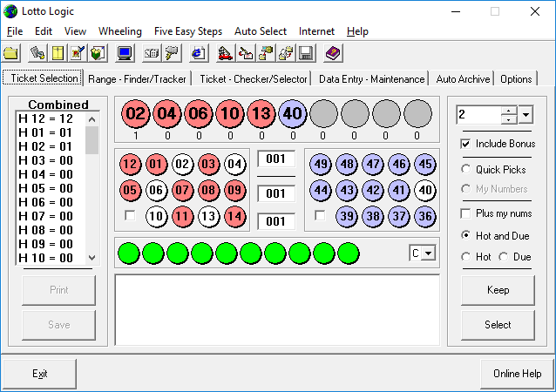Open the Five Easy Steps menu
This screenshot has height=392, width=556.
point(188,31)
